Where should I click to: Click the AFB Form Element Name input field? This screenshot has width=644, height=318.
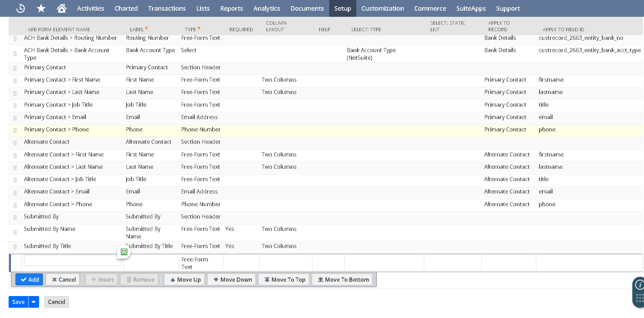72,260
